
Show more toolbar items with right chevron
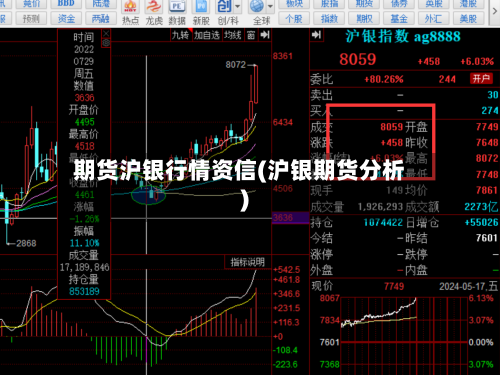[495, 11]
